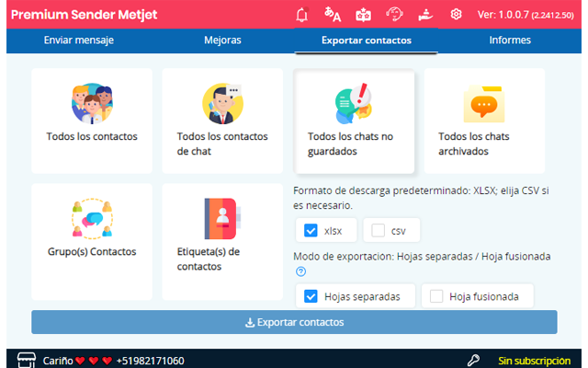Click the hand service icon in header
The height and width of the screenshot is (368, 588).
[425, 15]
